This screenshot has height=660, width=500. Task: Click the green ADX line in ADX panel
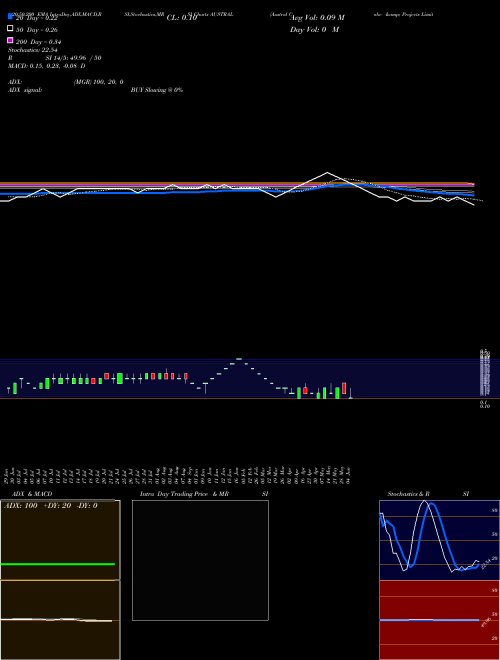click(58, 564)
